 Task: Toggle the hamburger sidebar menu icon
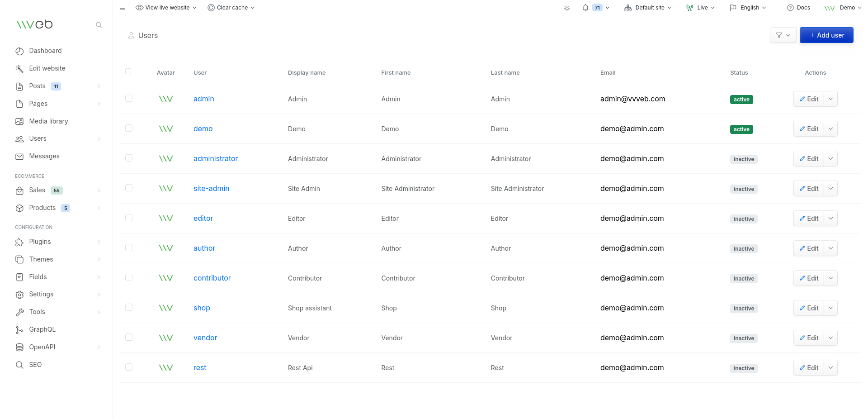point(122,8)
